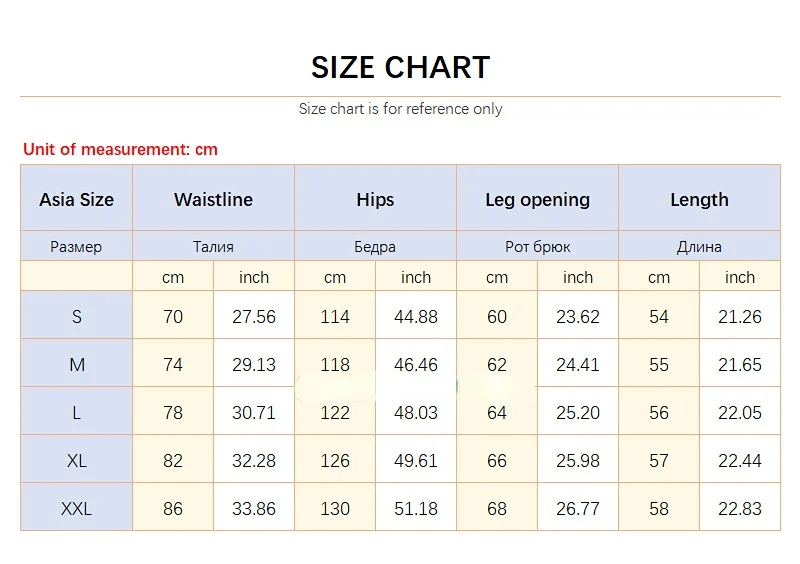Screen dimensions: 800x564
Task: Select the Waistline column header
Action: [213, 199]
